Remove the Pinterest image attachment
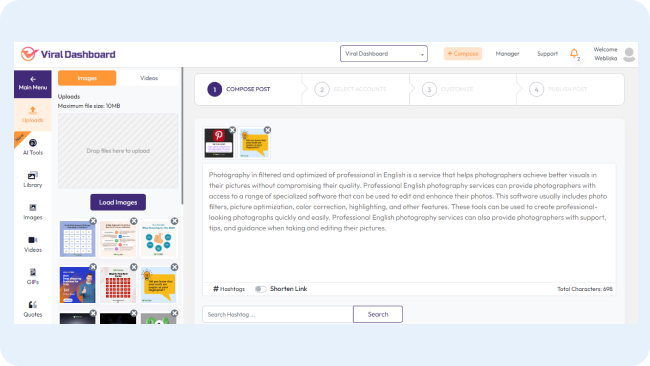This screenshot has height=366, width=650. [x=232, y=130]
